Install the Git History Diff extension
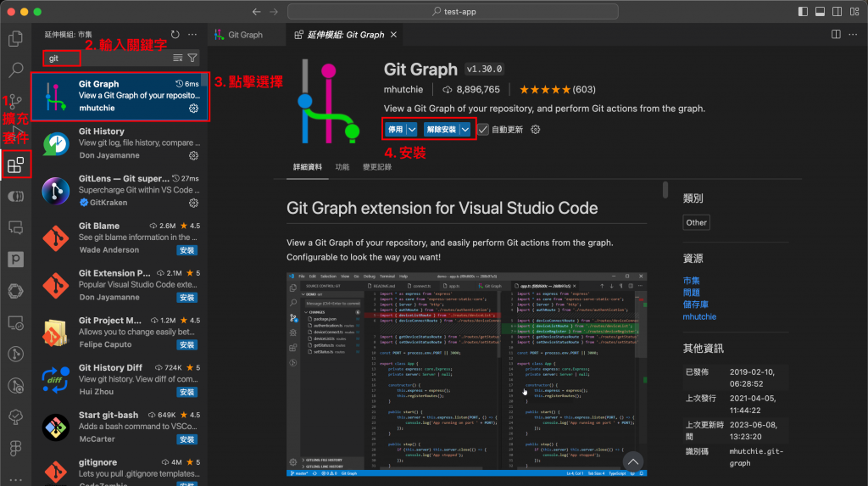This screenshot has height=486, width=868. (x=187, y=392)
